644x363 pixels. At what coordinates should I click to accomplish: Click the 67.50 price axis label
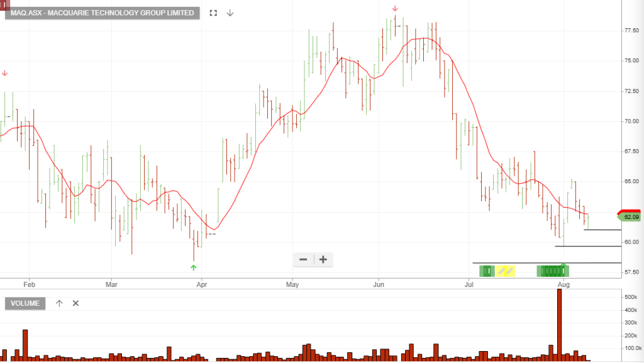pos(631,151)
